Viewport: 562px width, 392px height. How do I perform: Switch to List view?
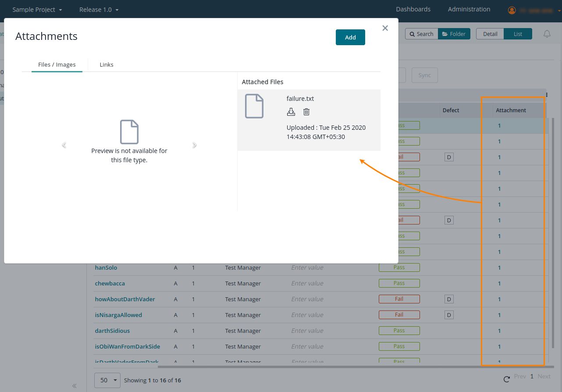click(x=518, y=34)
